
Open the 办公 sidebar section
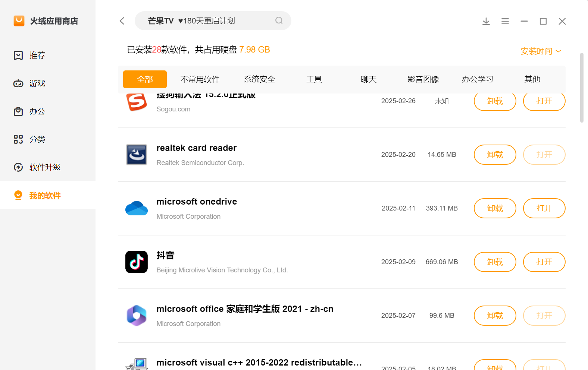coord(48,111)
